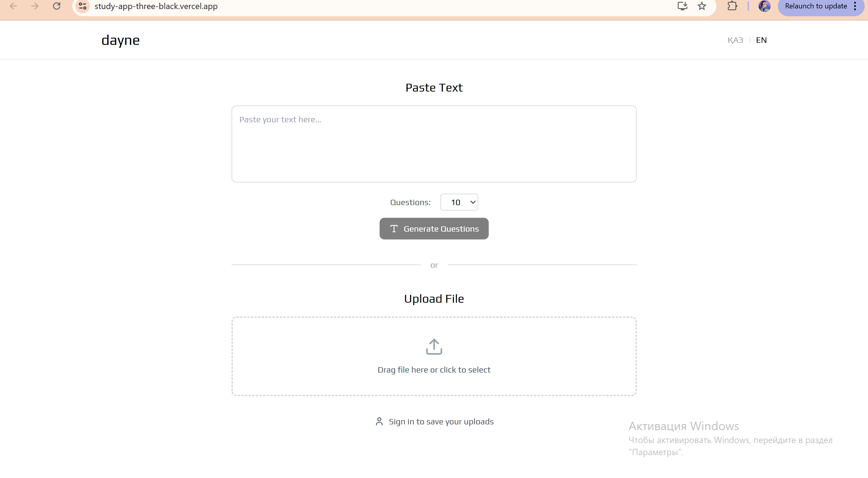The width and height of the screenshot is (868, 478).
Task: Click the install app icon
Action: (x=682, y=6)
